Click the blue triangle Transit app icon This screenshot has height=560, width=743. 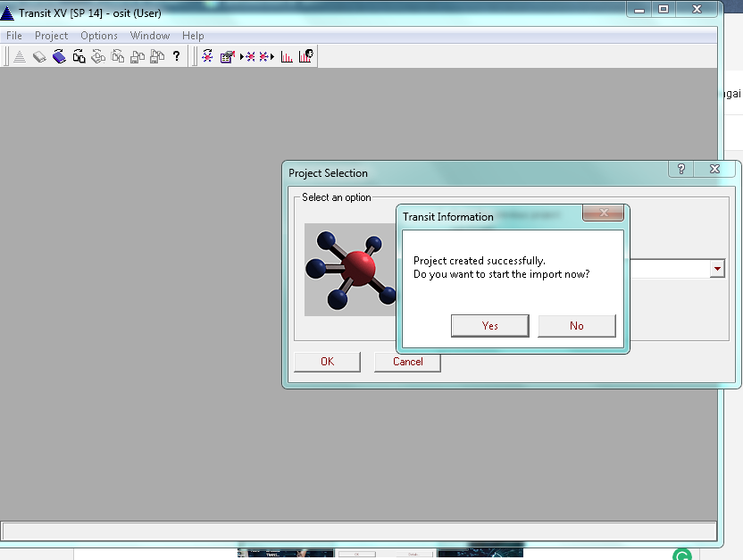pos(7,13)
